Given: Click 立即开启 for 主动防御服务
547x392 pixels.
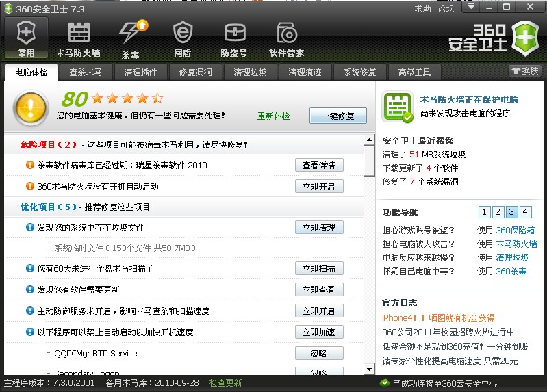Looking at the screenshot, I should click(319, 311).
